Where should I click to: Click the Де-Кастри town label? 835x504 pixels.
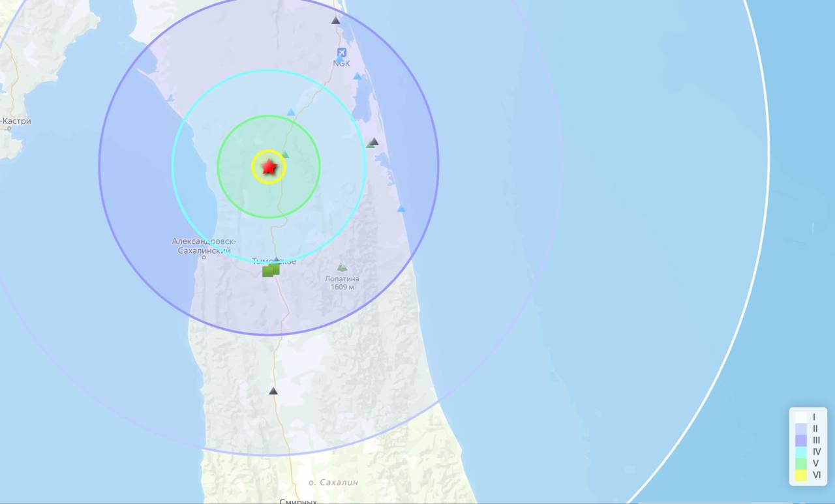point(16,121)
